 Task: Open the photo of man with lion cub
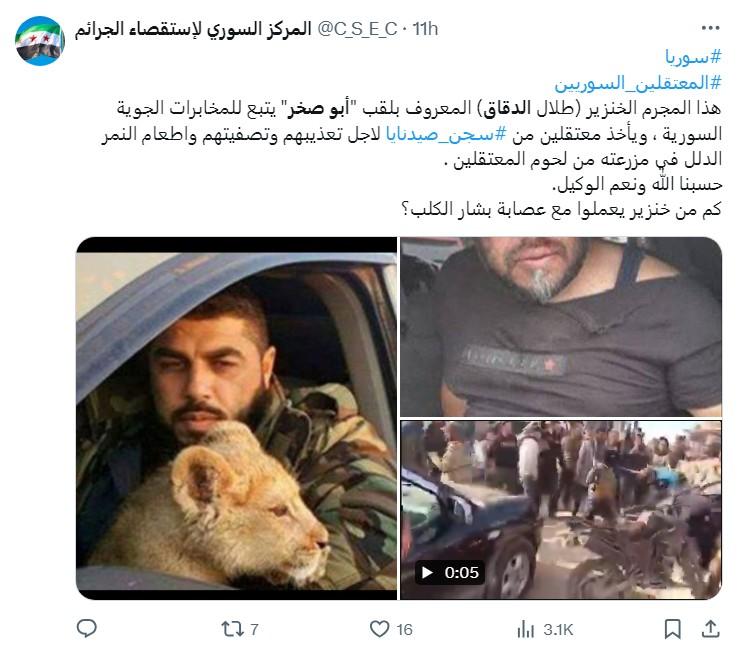pos(236,419)
